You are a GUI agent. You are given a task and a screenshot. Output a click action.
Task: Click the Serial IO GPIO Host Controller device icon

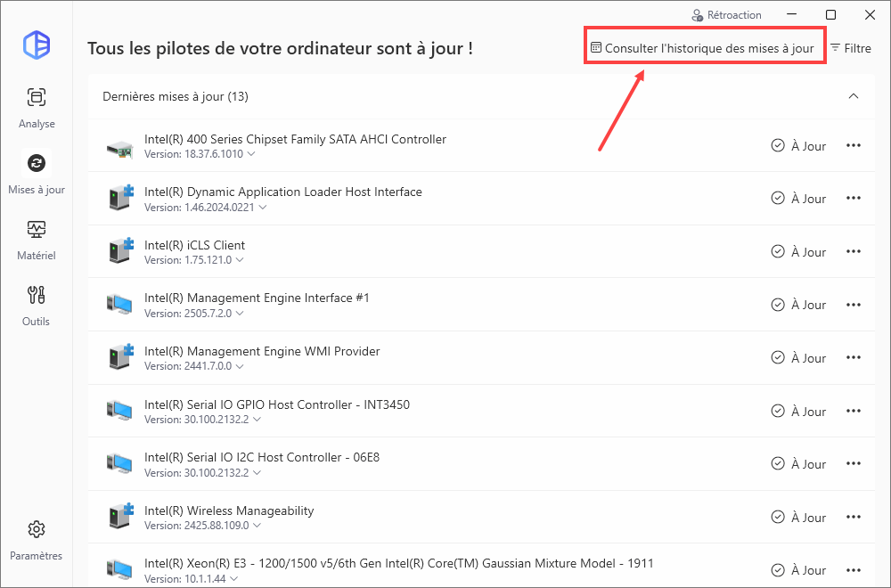[120, 411]
